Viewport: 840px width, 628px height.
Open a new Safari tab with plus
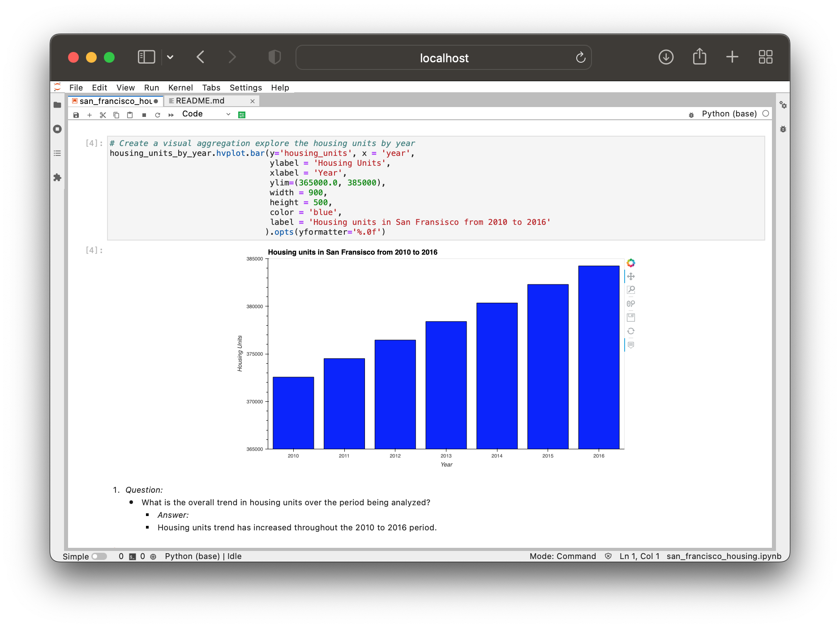(x=732, y=57)
